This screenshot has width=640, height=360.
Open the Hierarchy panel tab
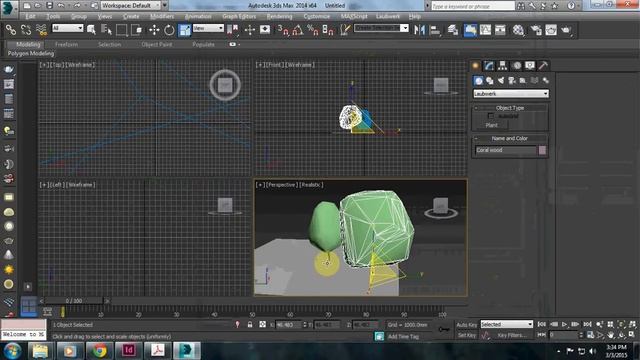(x=502, y=66)
